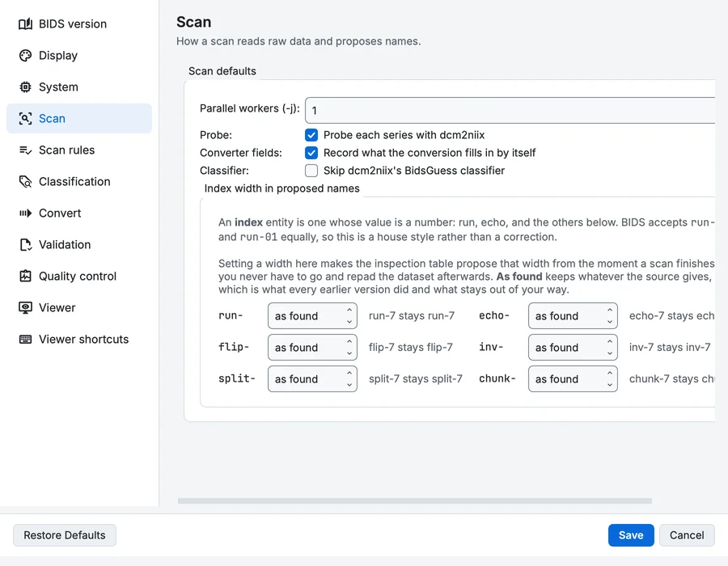The width and height of the screenshot is (728, 566).
Task: Open the split- index width dropdown
Action: 312,379
